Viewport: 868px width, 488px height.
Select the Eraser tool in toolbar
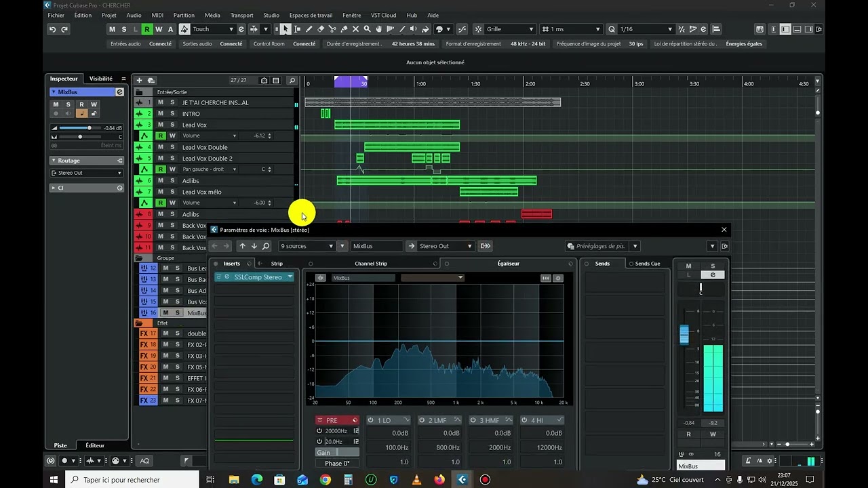point(321,29)
